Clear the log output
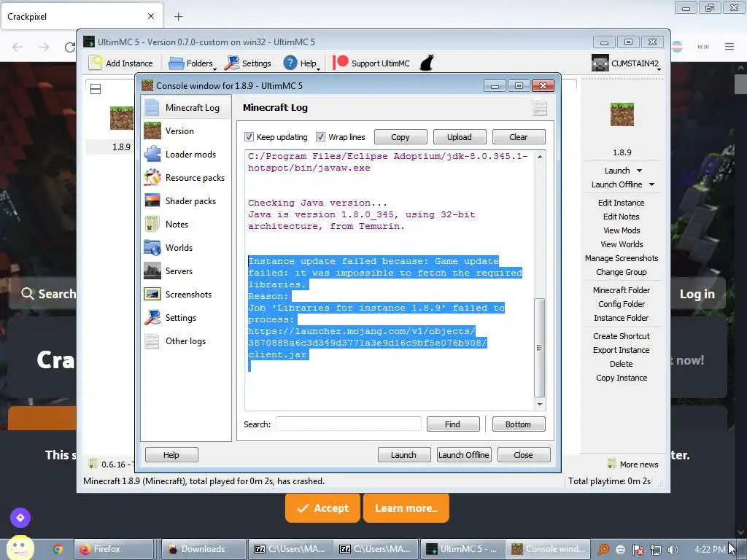 click(x=519, y=137)
